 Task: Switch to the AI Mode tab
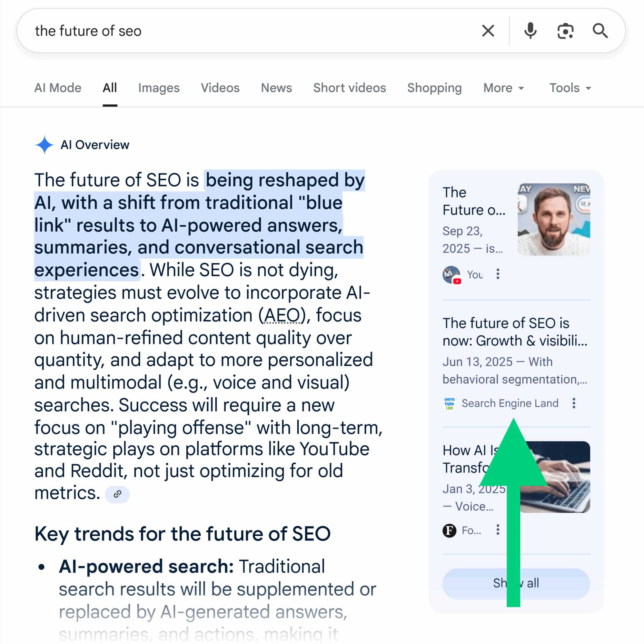(x=58, y=88)
